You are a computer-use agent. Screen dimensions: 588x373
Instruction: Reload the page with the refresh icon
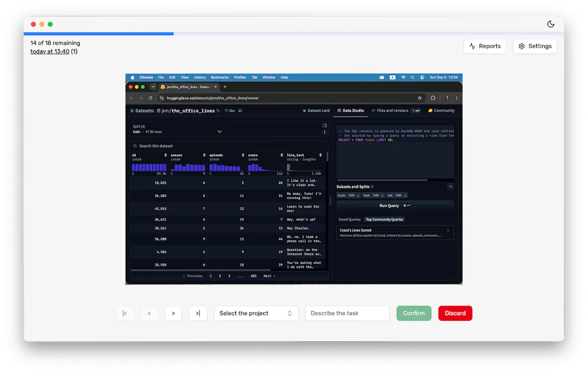[150, 98]
